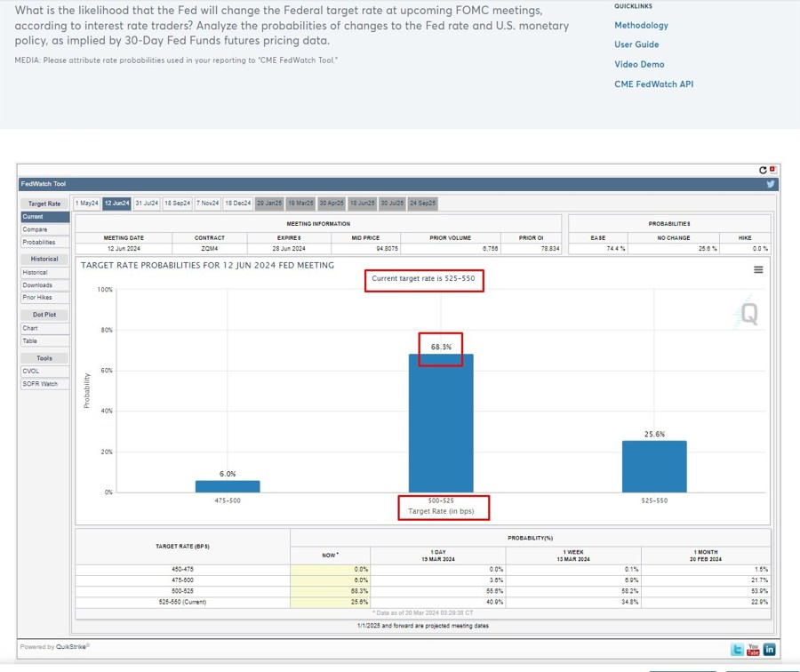Select the 29 Jan25 meeting tab
The image size is (800, 672).
coord(269,203)
